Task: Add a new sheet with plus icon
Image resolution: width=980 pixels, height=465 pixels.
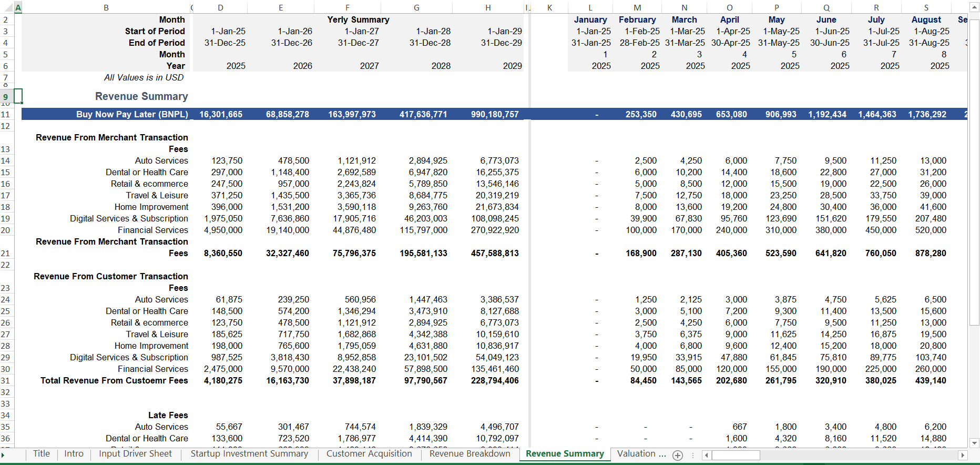Action: (x=678, y=456)
